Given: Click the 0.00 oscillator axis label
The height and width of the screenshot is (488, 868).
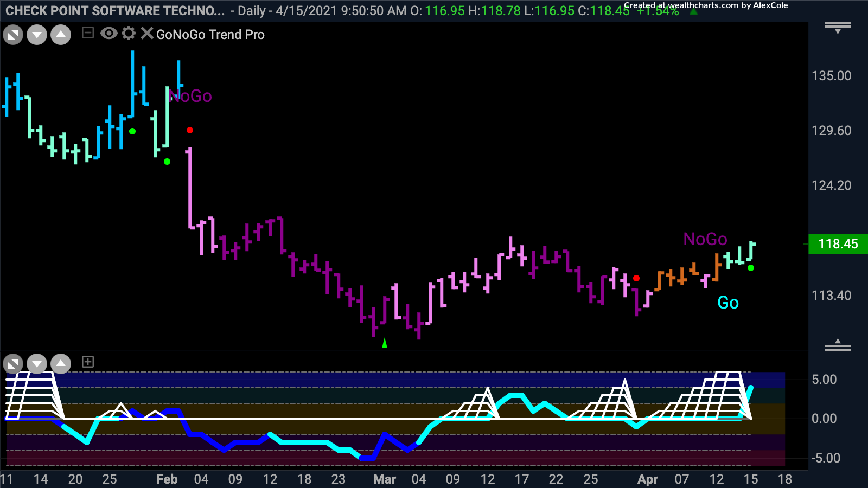Looking at the screenshot, I should coord(824,419).
